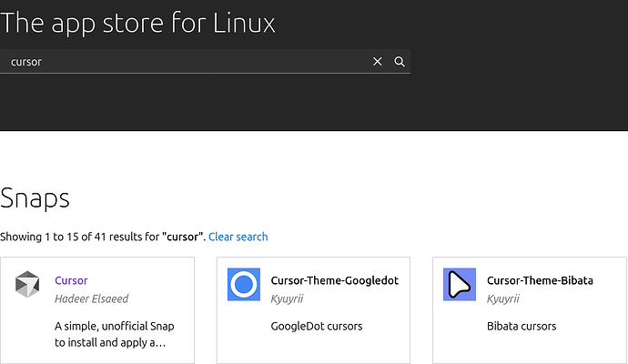Click the magnifying glass search icon
This screenshot has height=364, width=628.
point(400,62)
